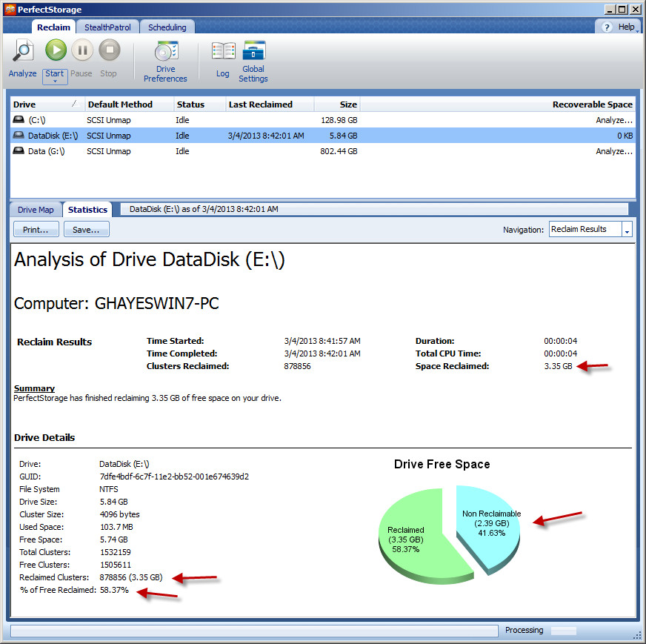646x644 pixels.
Task: Click the Stop toolbar icon
Action: click(110, 50)
